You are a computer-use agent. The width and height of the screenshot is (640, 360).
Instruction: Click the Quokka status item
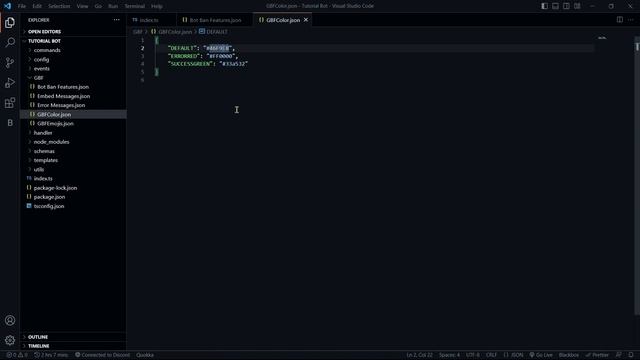pyautogui.click(x=145, y=355)
